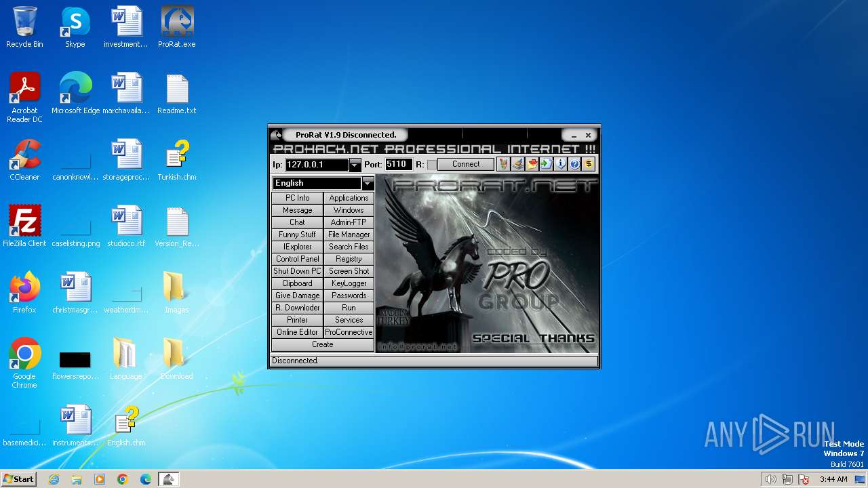Viewport: 868px width, 488px height.
Task: Open the Printer panel
Action: click(297, 320)
